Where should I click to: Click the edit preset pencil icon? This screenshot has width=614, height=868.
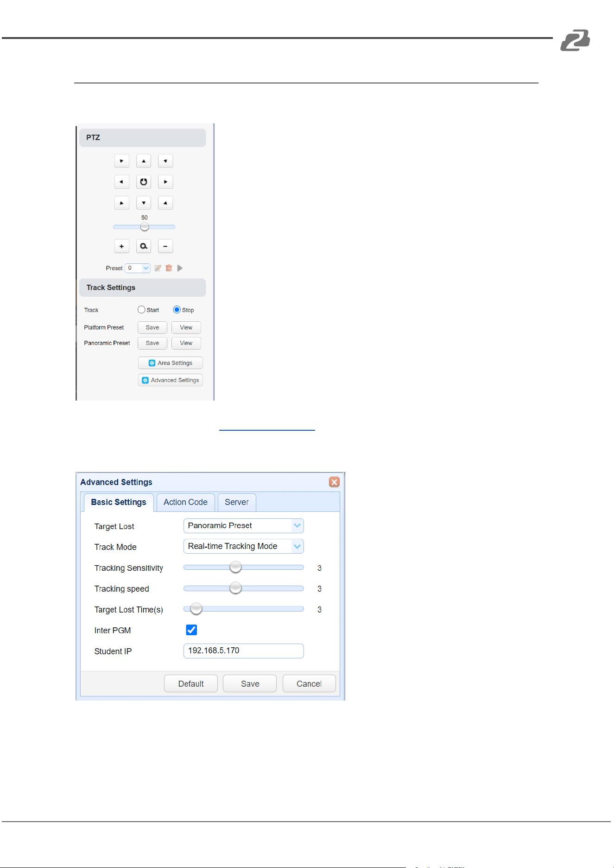[x=158, y=268]
